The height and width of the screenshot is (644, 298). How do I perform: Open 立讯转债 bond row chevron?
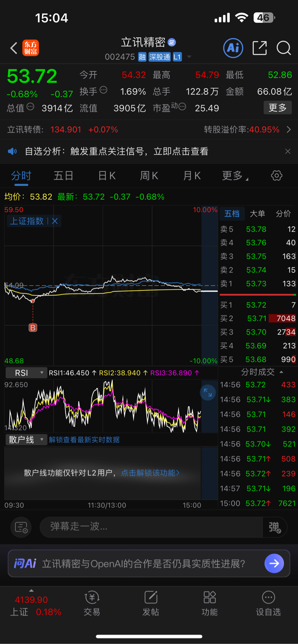coord(289,129)
